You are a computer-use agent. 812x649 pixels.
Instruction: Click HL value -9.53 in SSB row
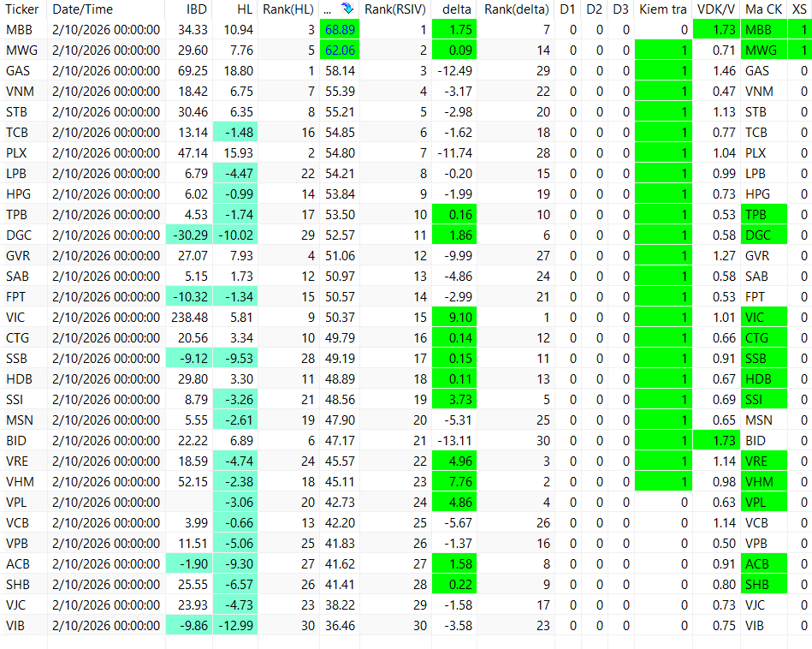point(235,359)
